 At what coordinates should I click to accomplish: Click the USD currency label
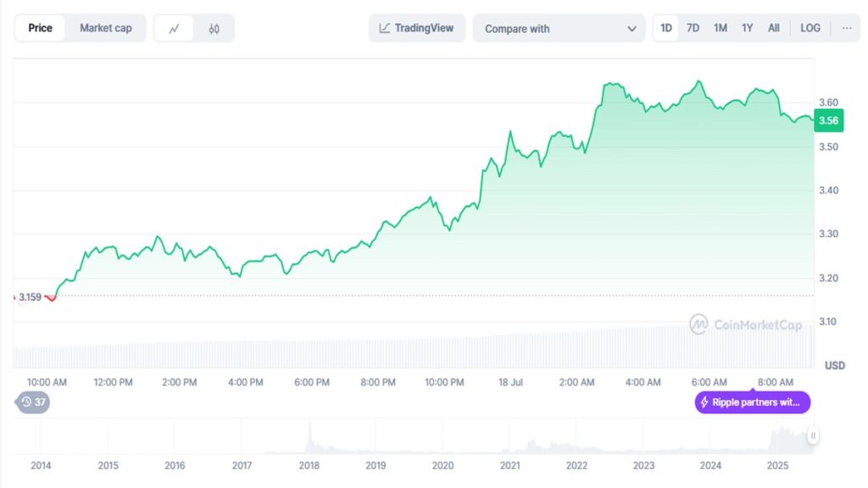click(x=835, y=366)
